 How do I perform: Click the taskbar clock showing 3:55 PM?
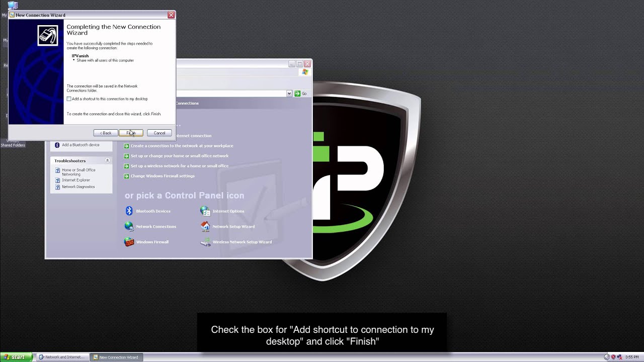(x=632, y=357)
